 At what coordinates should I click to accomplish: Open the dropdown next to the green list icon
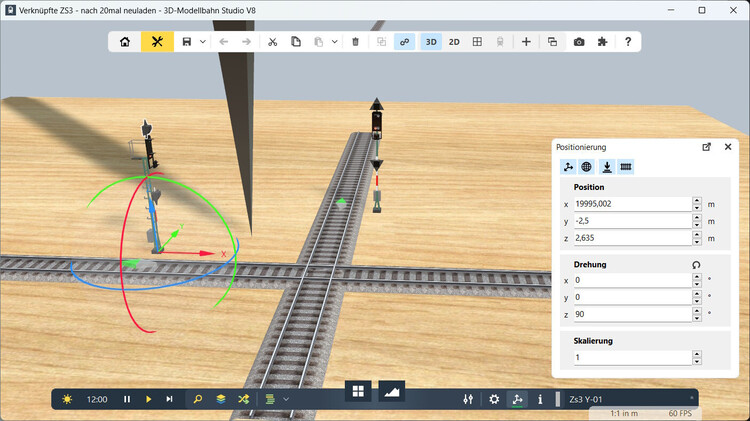tap(286, 399)
